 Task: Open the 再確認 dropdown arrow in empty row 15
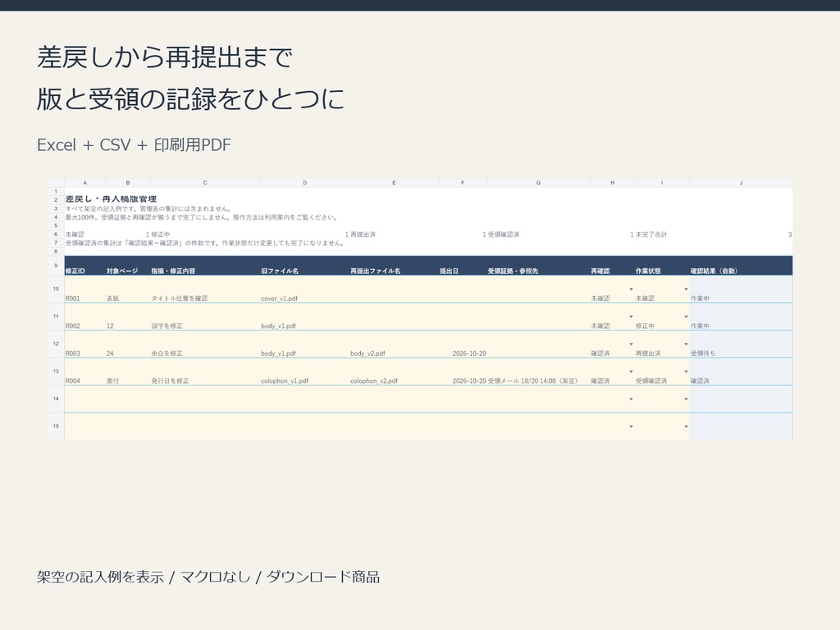(631, 427)
